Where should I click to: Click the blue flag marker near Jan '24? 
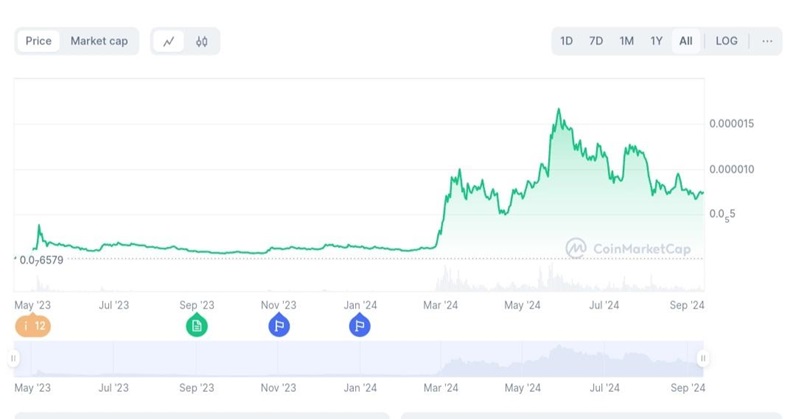click(359, 325)
